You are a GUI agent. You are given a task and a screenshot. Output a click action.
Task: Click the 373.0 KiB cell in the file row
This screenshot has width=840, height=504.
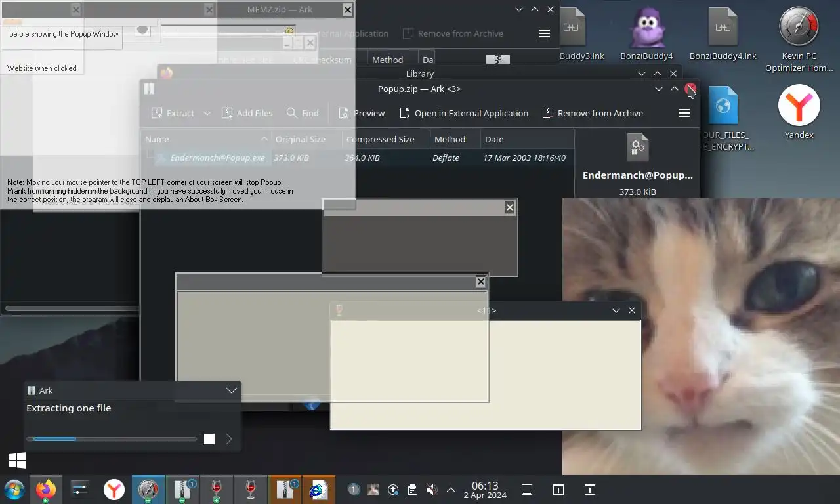pos(291,157)
